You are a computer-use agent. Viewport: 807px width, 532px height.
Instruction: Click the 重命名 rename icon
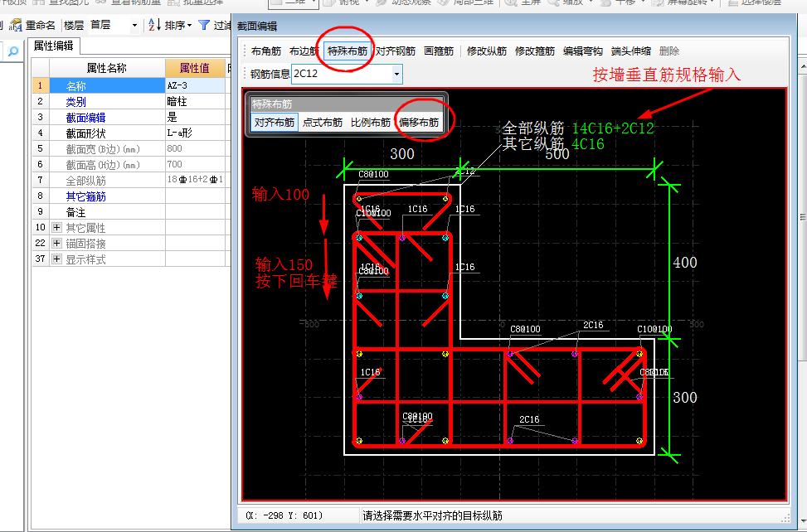(x=16, y=25)
